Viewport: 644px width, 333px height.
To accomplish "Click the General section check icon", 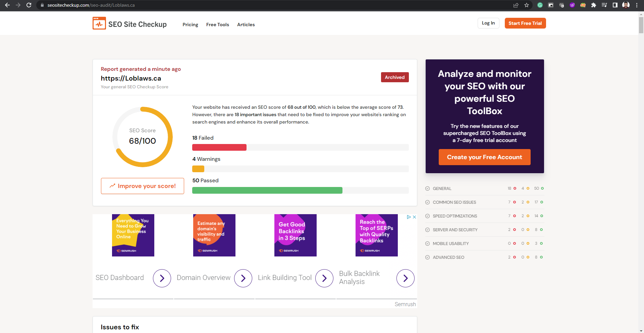I will coord(428,189).
